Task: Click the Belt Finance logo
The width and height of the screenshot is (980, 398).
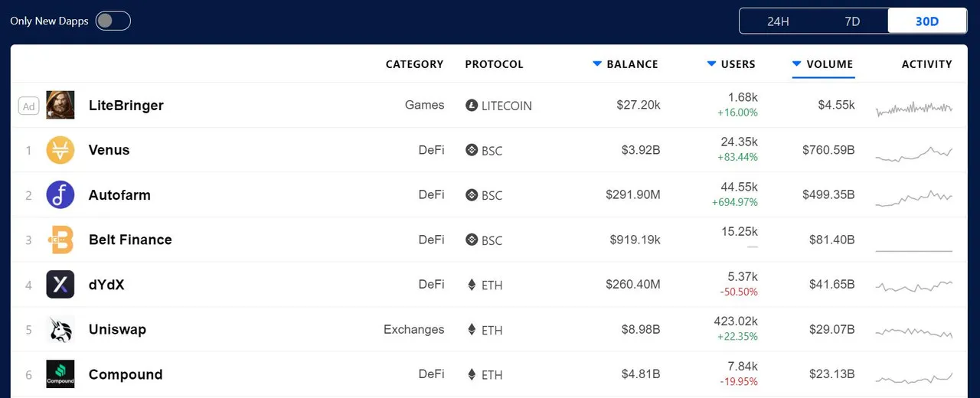Action: tap(60, 240)
